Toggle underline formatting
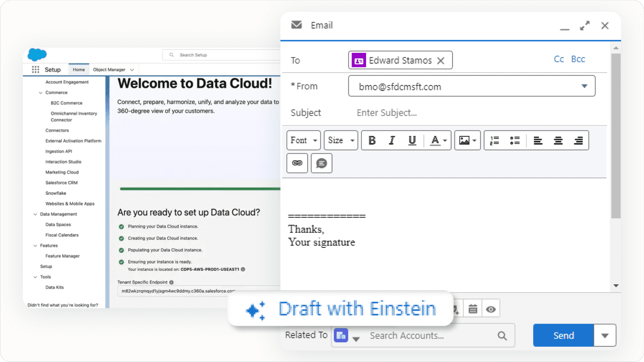This screenshot has height=362, width=644. click(x=412, y=140)
